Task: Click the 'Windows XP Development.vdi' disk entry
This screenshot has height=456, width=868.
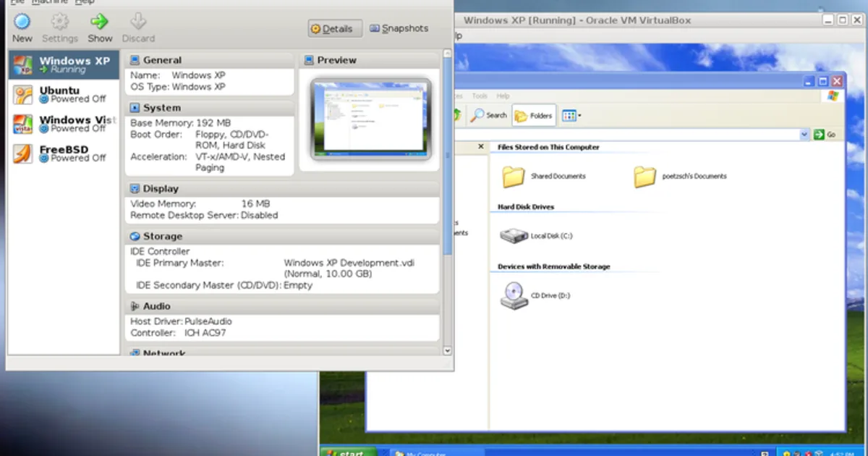Action: (349, 263)
